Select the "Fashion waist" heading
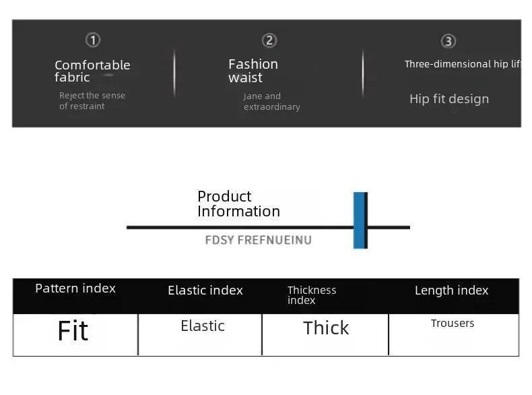This screenshot has width=532, height=395. (x=253, y=71)
